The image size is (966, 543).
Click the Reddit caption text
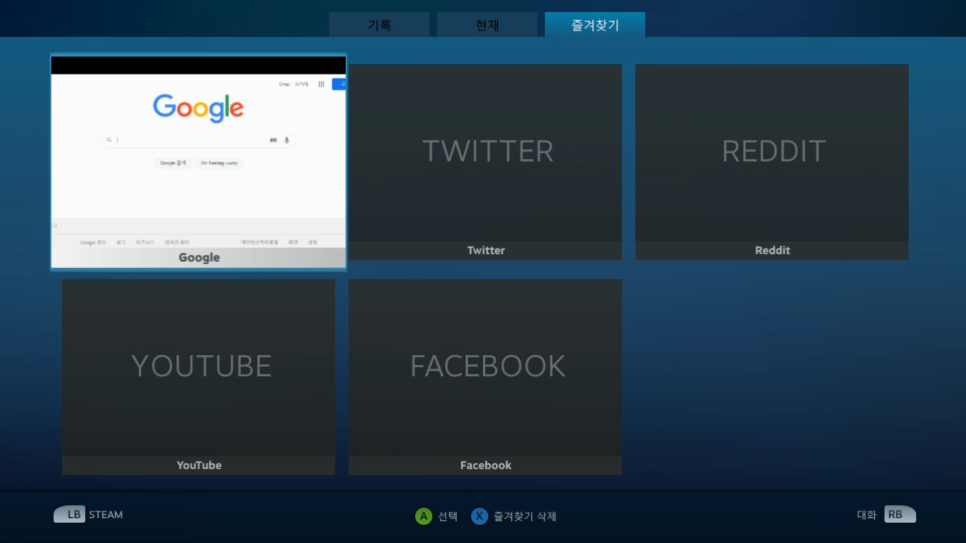pyautogui.click(x=772, y=250)
